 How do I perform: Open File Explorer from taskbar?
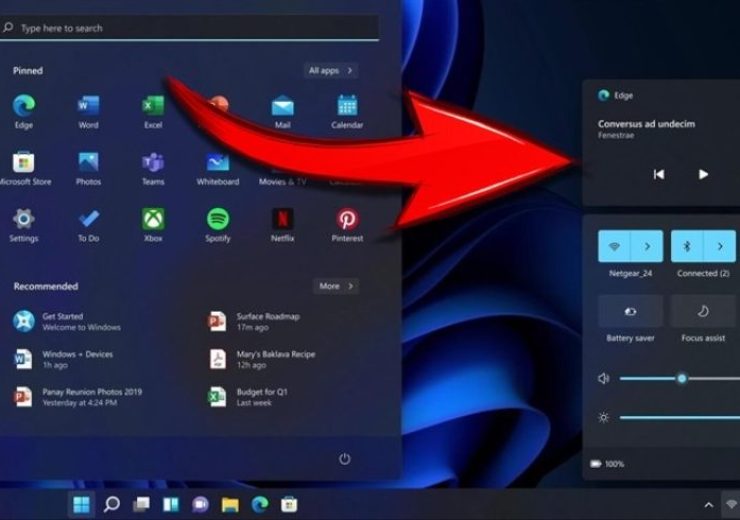(x=230, y=504)
